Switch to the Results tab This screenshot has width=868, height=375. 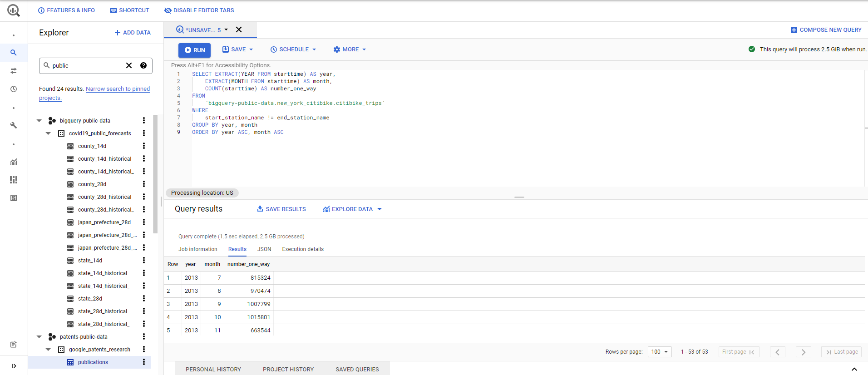pyautogui.click(x=237, y=249)
